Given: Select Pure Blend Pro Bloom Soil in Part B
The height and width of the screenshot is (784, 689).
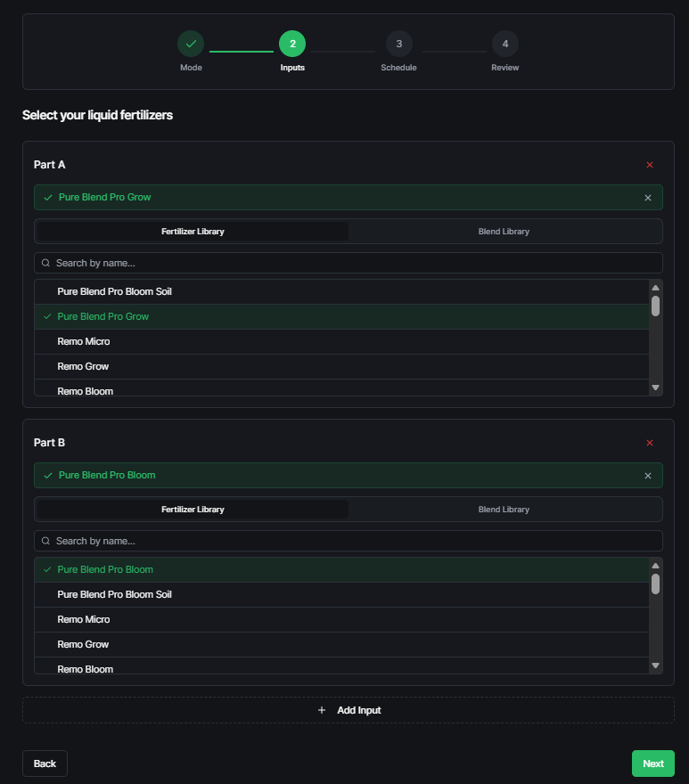Looking at the screenshot, I should pos(341,595).
